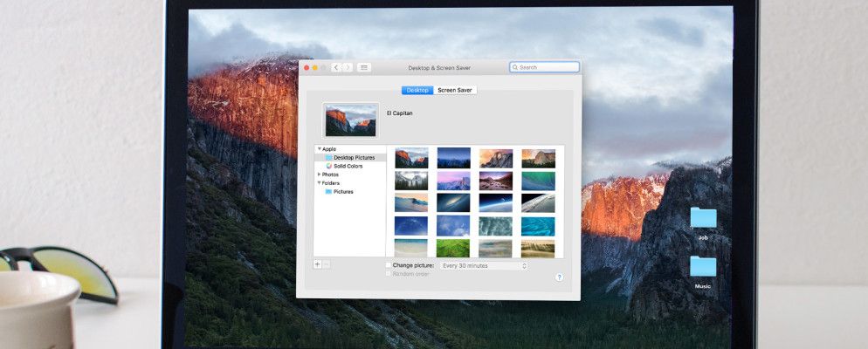Open the Music folder on the desktop
This screenshot has height=349, width=868.
[703, 271]
